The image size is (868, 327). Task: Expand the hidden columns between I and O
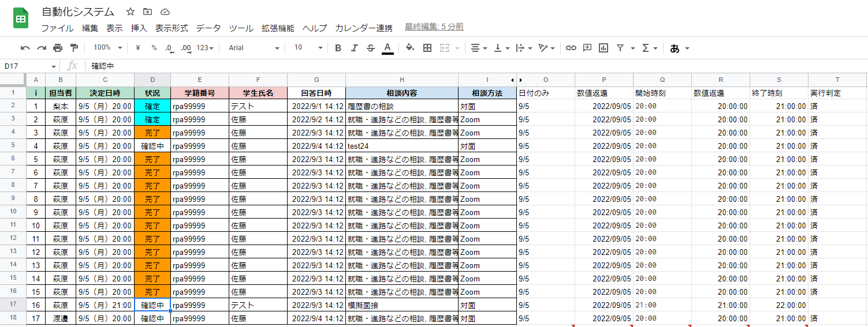(x=516, y=80)
